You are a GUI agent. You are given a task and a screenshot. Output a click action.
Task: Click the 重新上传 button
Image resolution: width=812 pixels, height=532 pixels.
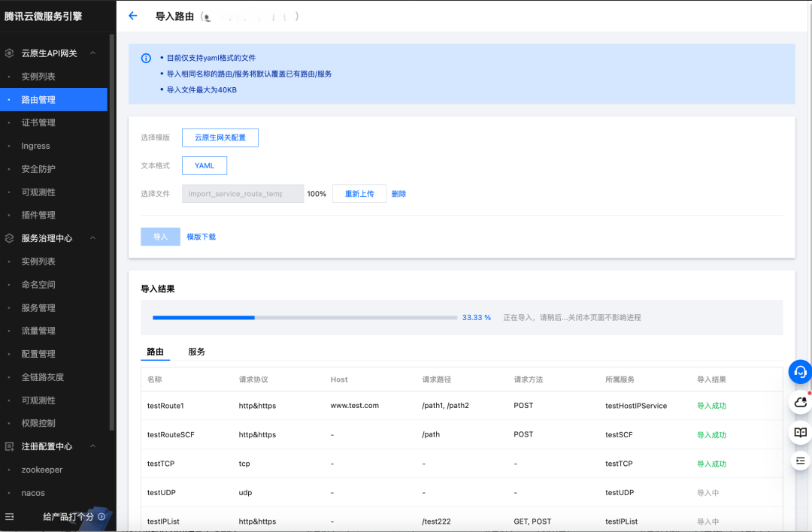359,194
